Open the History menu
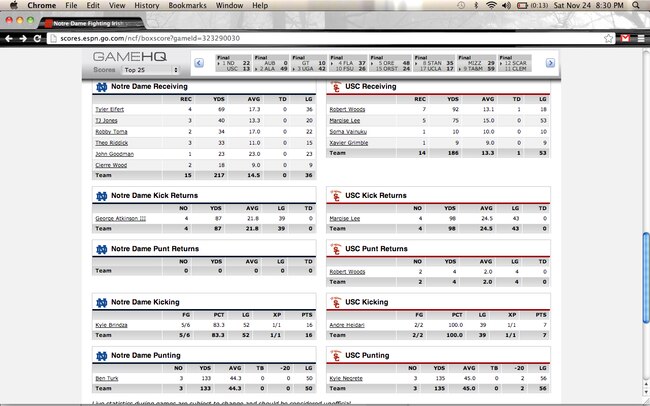The image size is (650, 406). [147, 5]
